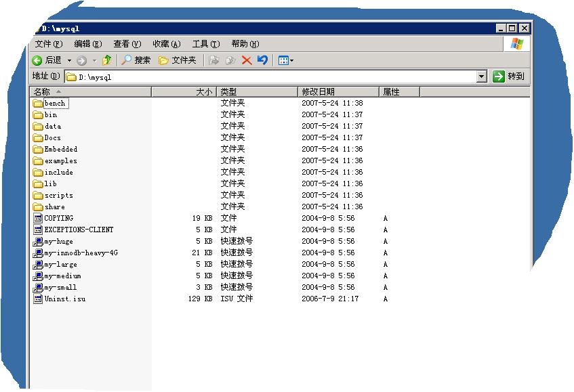Select the Docs folder icon

point(38,138)
